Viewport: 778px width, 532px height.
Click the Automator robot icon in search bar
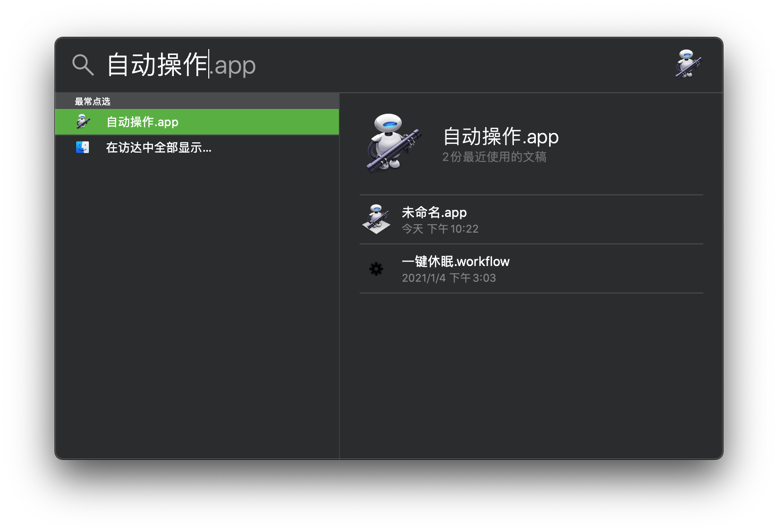point(688,64)
